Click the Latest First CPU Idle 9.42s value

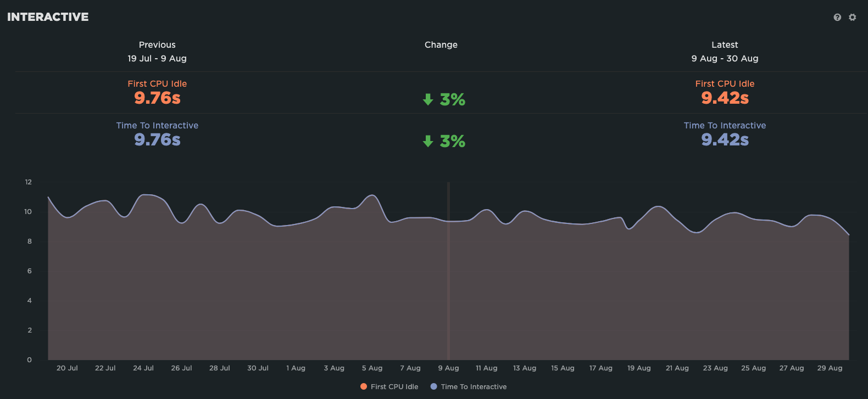tap(725, 98)
